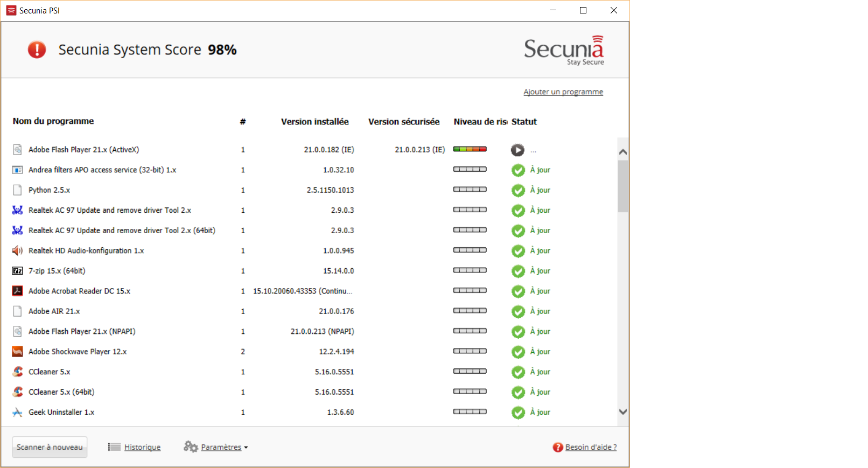Viewport: 868px width, 468px height.
Task: Click green check status for Geek Uninstaller
Action: pyautogui.click(x=518, y=413)
